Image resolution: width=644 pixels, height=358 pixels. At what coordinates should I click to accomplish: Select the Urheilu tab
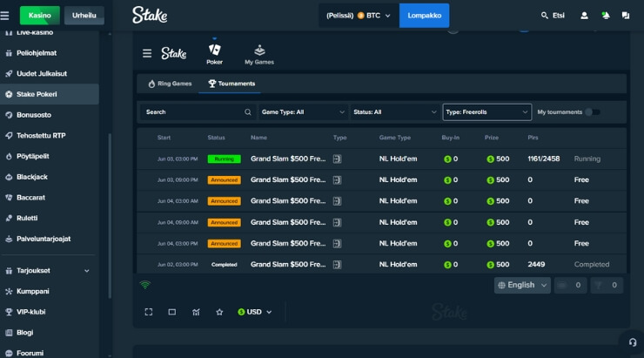point(84,16)
